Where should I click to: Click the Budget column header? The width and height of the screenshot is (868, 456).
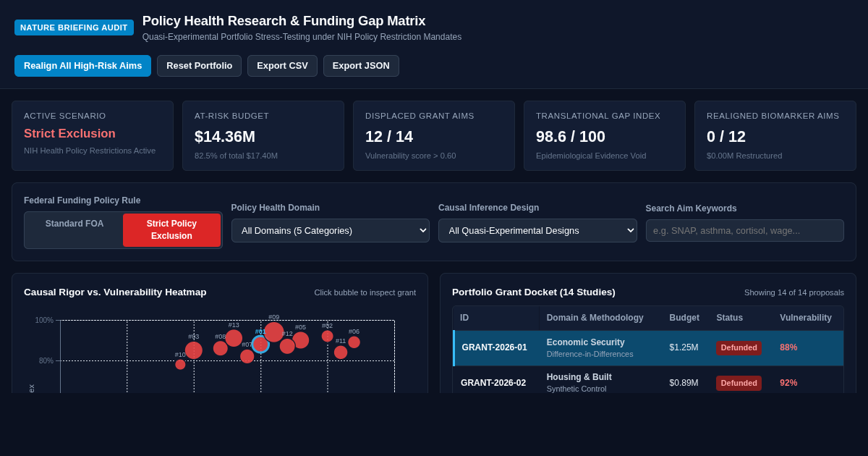coord(684,318)
